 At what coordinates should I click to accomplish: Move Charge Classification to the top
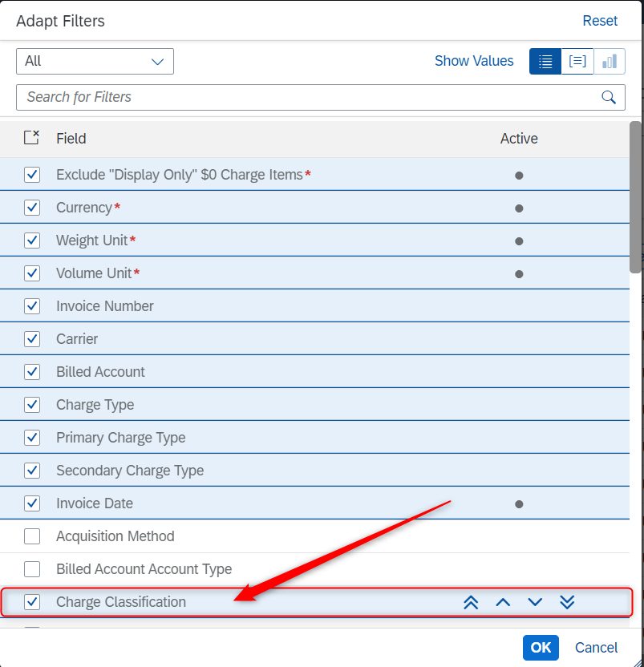click(x=471, y=602)
